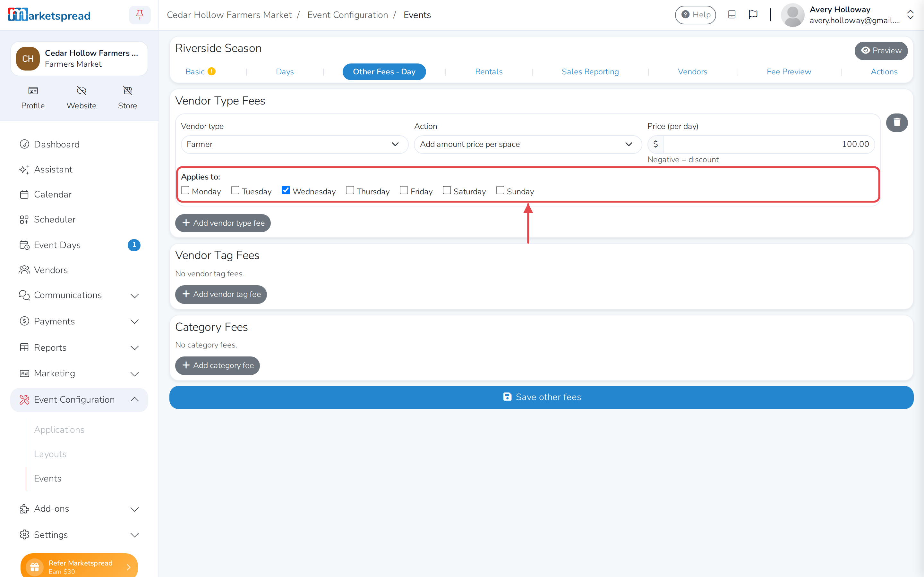Screen dimensions: 924x577
Task: Switch to the Rentals tab
Action: click(x=488, y=72)
